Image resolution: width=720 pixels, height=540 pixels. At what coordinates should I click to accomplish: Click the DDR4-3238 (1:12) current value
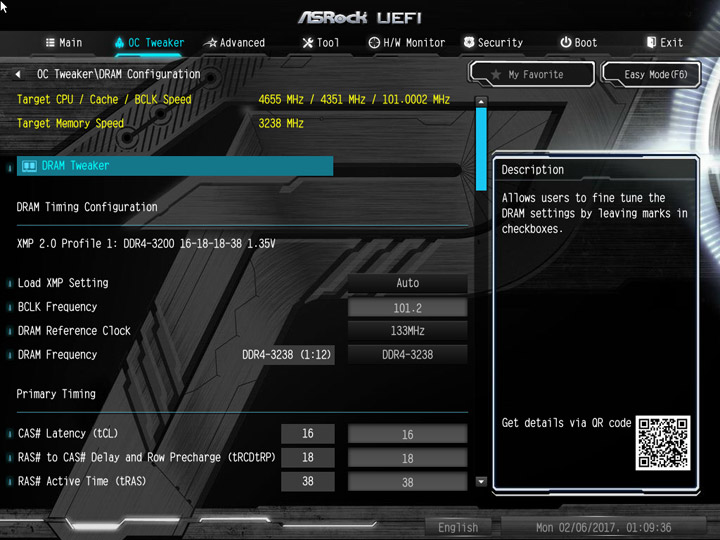287,354
